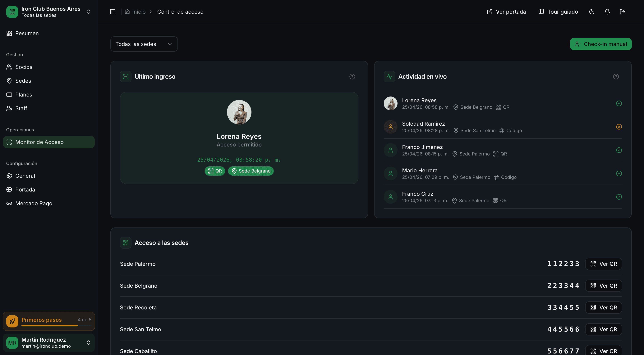Screen dimensions: 644x355
Task: Open Socios in the sidebar
Action: 24,67
